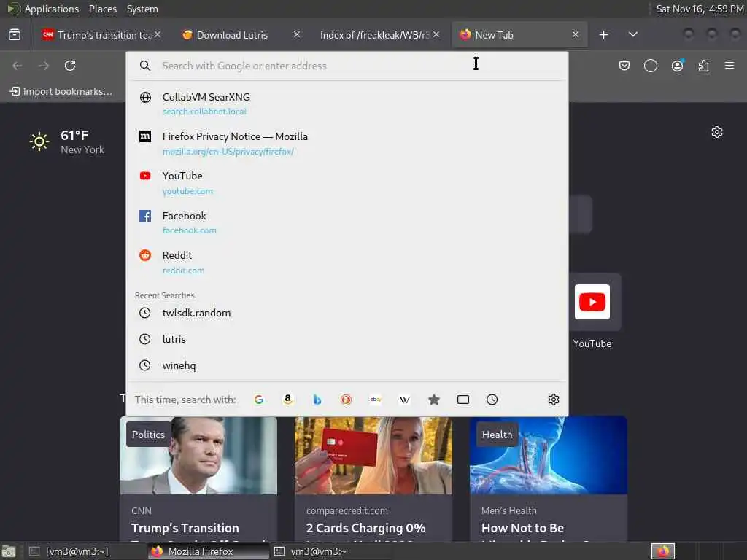747x560 pixels.
Task: Open the Pocket save icon
Action: click(624, 66)
